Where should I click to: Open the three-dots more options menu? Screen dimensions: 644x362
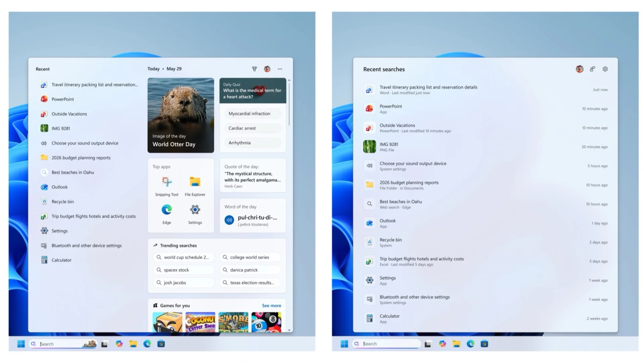pos(280,69)
